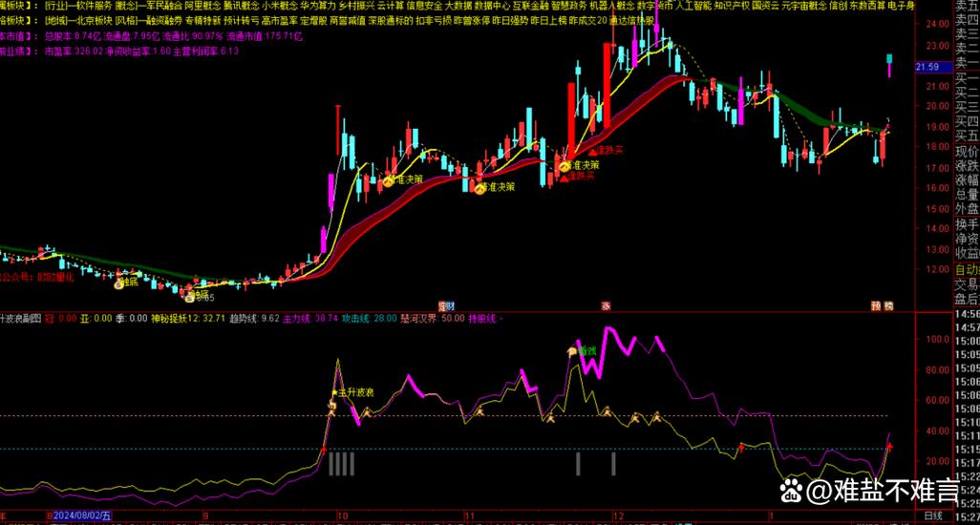This screenshot has height=525, width=980.
Task: Click month 12 on the time axis
Action: (617, 516)
